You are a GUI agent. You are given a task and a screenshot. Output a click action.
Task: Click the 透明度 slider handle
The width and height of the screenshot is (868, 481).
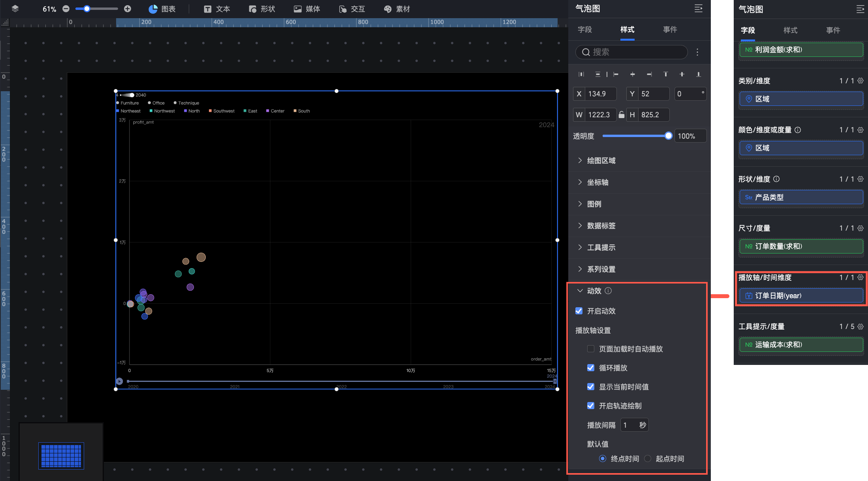668,136
